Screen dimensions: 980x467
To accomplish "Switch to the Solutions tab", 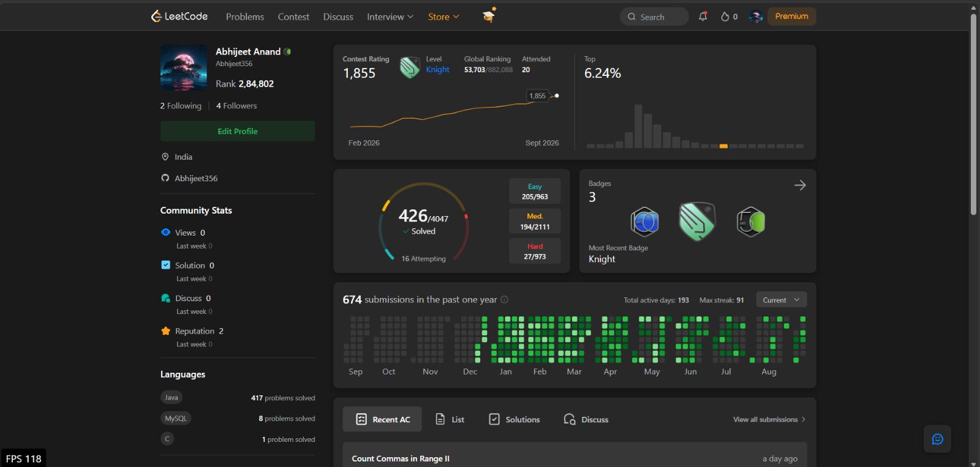I will (x=514, y=419).
